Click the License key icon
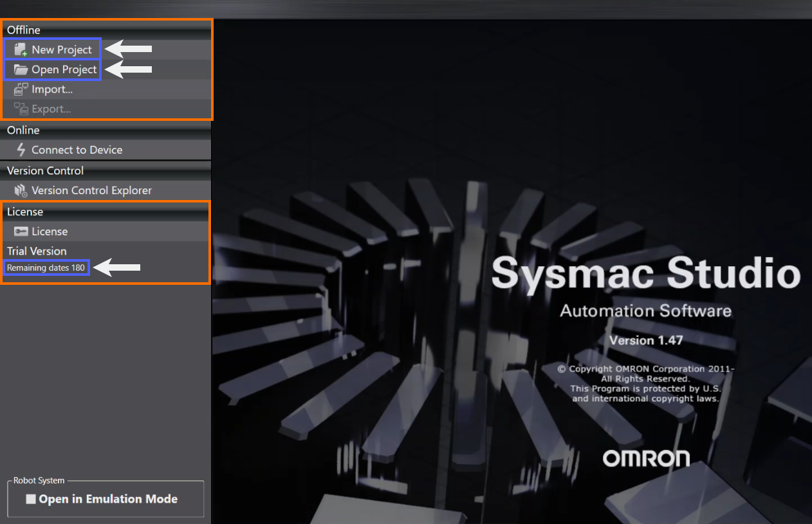812x524 pixels. tap(21, 231)
